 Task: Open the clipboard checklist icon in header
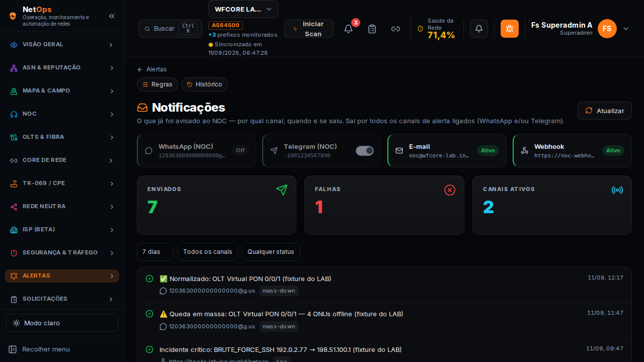pyautogui.click(x=372, y=29)
